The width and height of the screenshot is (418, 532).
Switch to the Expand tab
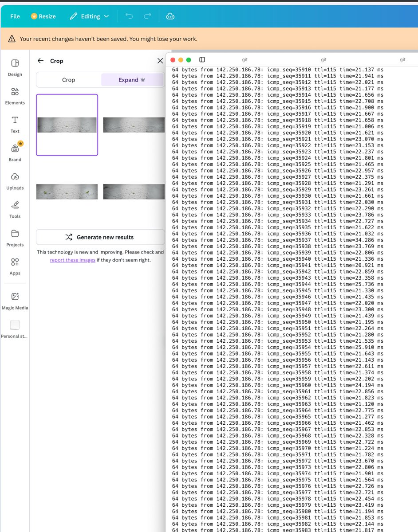[132, 80]
